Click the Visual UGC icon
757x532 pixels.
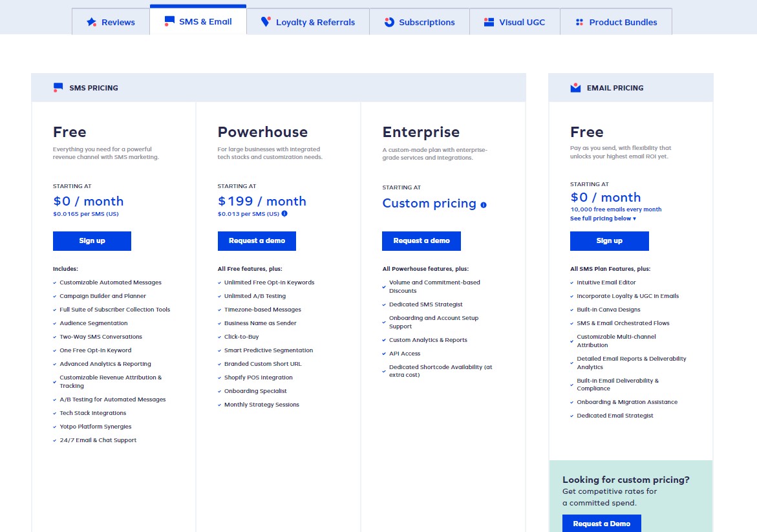coord(489,22)
